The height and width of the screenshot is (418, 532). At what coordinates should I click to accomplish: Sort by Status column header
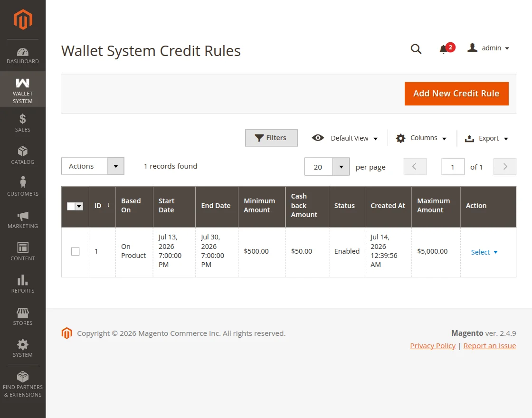tap(347, 206)
